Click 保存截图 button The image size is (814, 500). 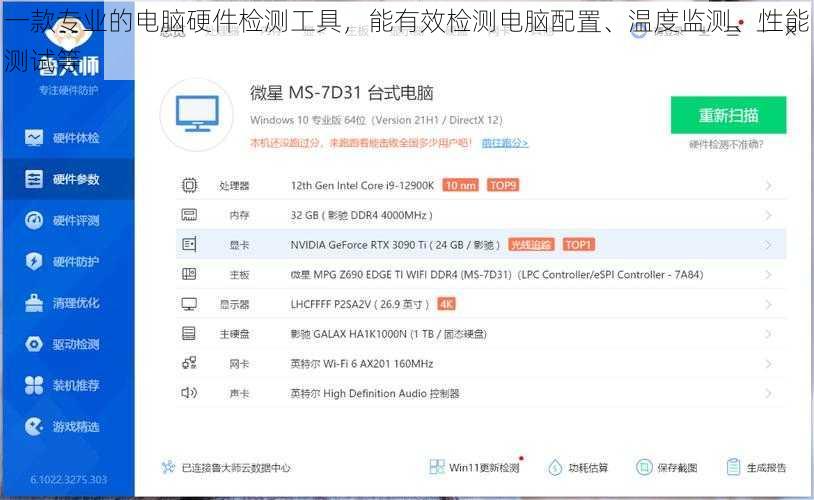point(667,467)
